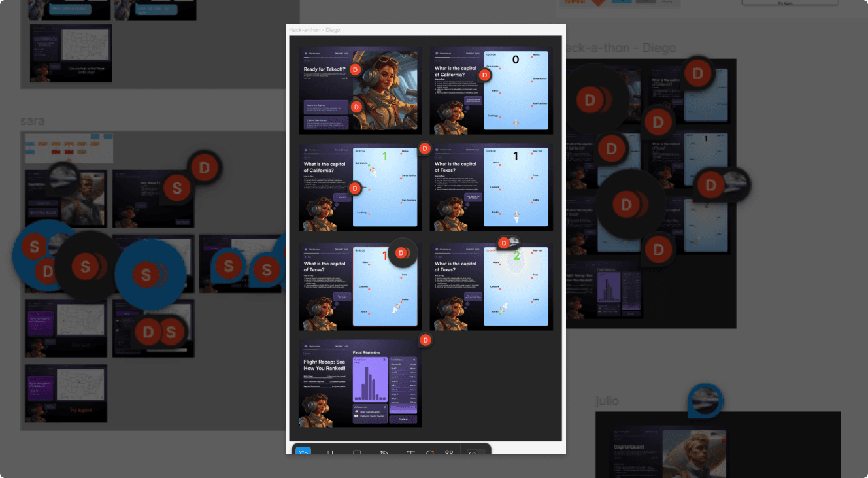Select the Text tool in bottom toolbar
This screenshot has width=868, height=478.
click(410, 451)
